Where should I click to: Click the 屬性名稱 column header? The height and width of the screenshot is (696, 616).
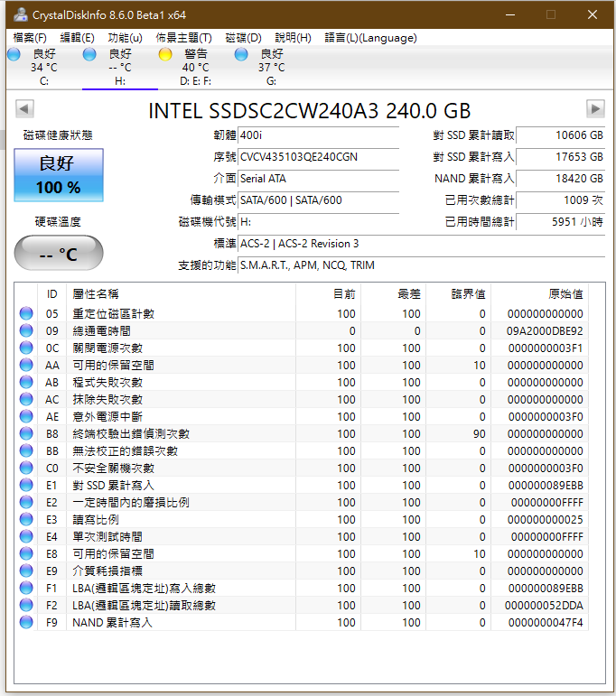point(96,294)
